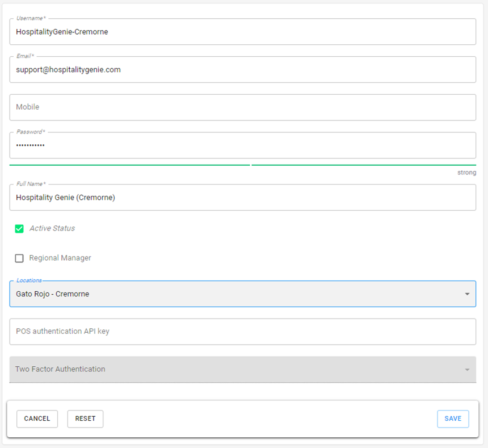Focus the empty Mobile field
The width and height of the screenshot is (488, 448).
pos(242,107)
